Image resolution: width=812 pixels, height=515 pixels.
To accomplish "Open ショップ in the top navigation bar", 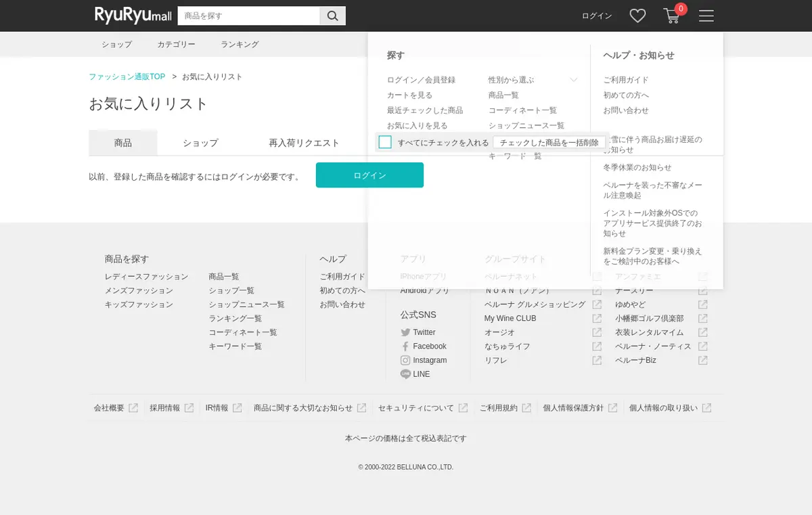I will (117, 45).
